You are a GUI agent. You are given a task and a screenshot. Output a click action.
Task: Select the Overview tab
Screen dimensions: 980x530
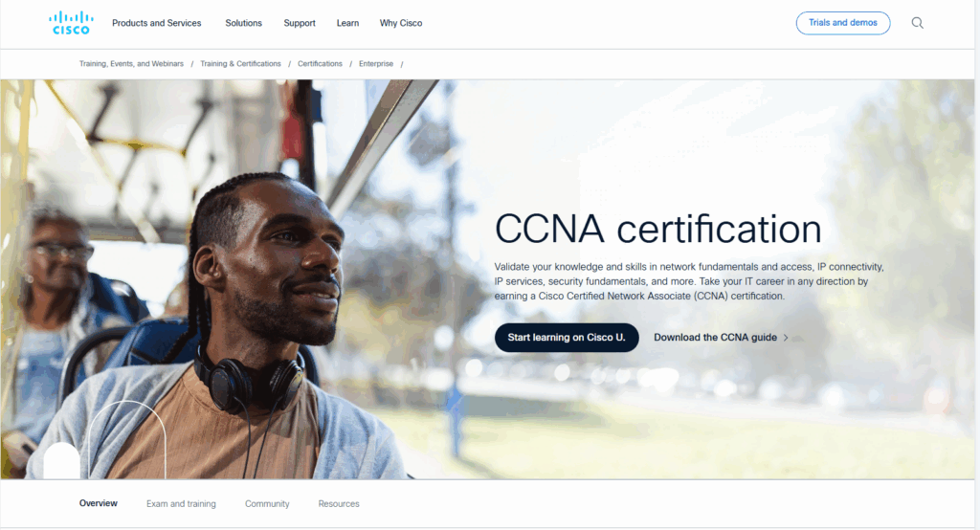99,503
